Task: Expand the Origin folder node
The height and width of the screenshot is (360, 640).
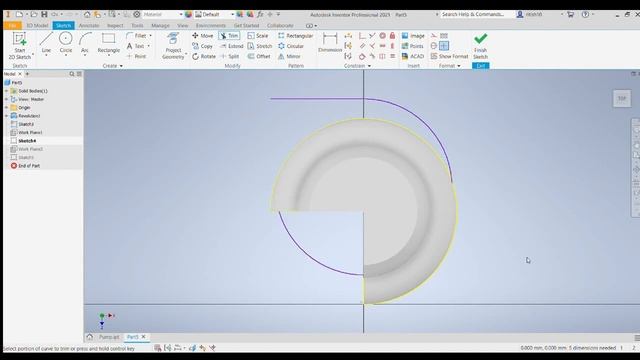Action: coord(7,108)
